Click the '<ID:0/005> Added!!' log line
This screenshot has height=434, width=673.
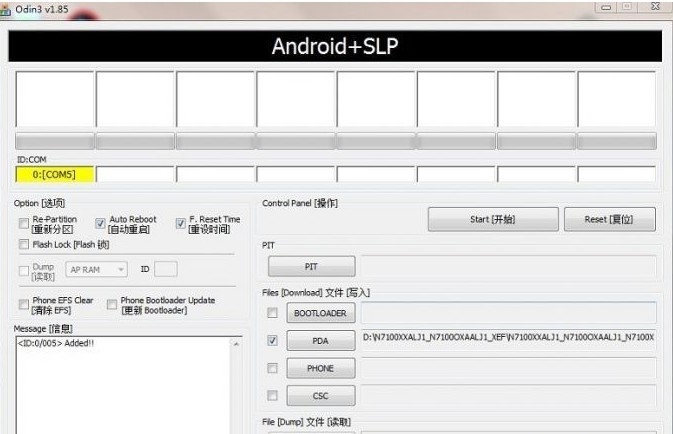[x=55, y=343]
